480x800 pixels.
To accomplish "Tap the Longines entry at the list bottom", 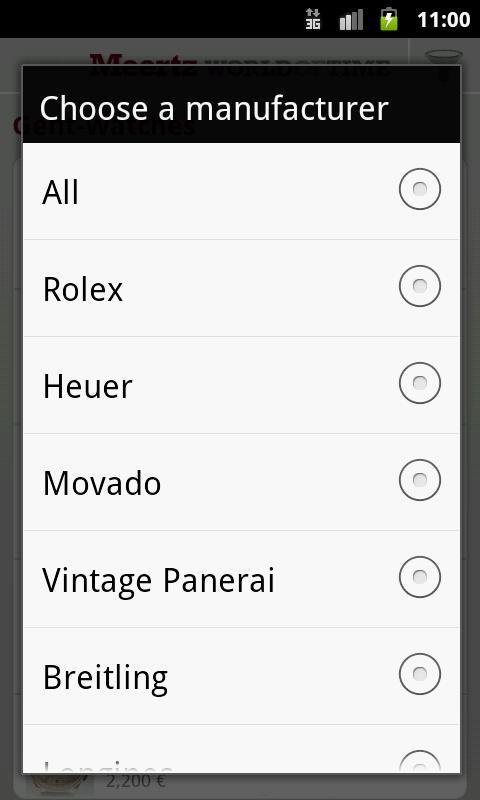I will click(241, 749).
